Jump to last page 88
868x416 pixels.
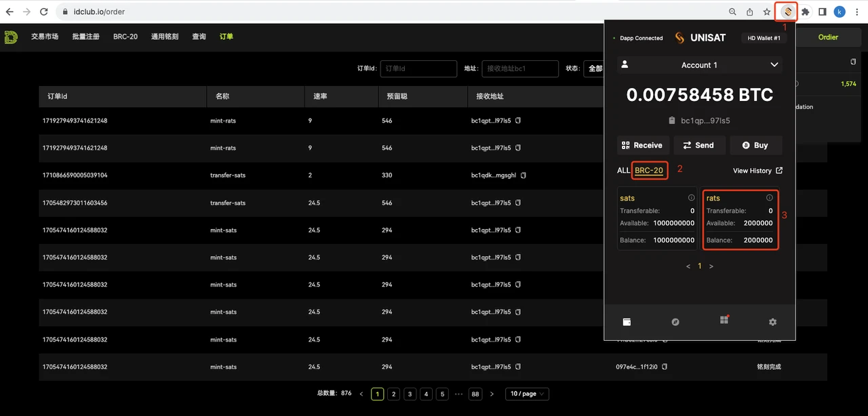click(475, 394)
